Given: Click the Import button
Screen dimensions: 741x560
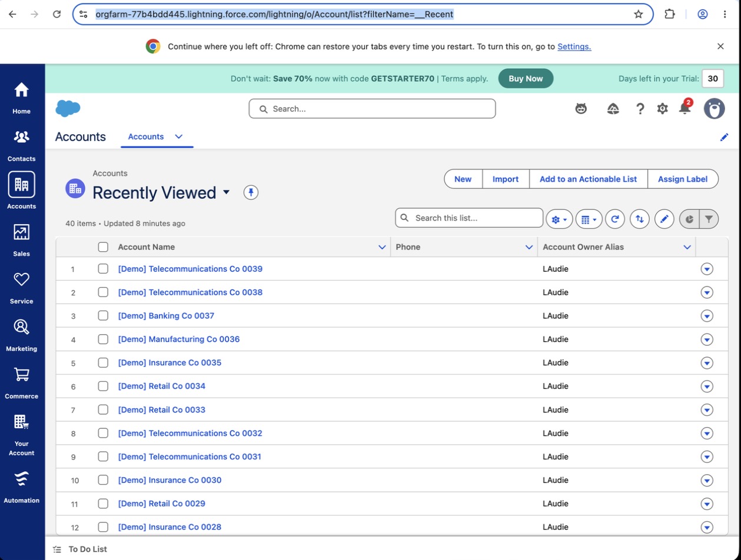Looking at the screenshot, I should tap(506, 179).
